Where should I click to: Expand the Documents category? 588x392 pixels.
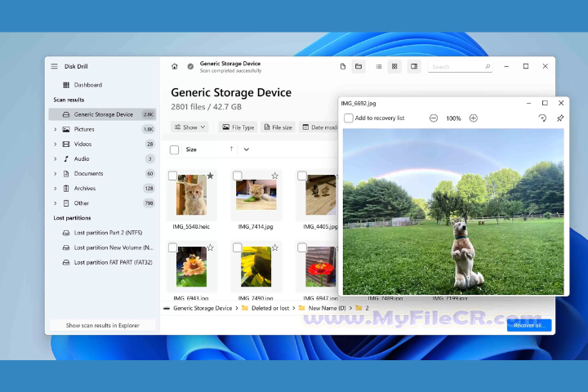(56, 174)
